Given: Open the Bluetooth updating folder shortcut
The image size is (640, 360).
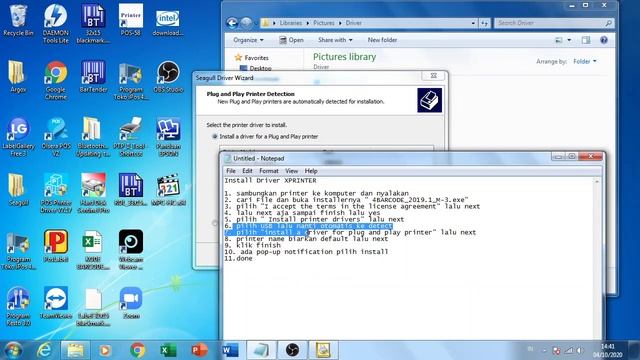Looking at the screenshot, I should pos(93,137).
